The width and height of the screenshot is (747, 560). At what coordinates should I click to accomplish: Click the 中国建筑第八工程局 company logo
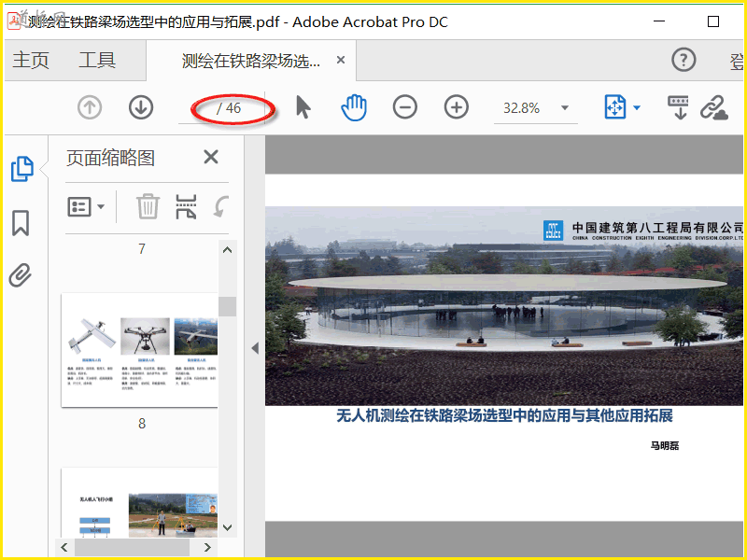tap(553, 231)
